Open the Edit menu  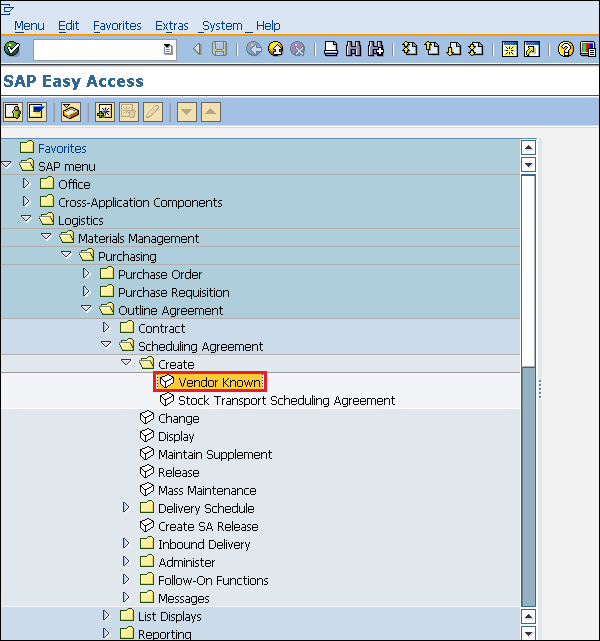tap(68, 26)
